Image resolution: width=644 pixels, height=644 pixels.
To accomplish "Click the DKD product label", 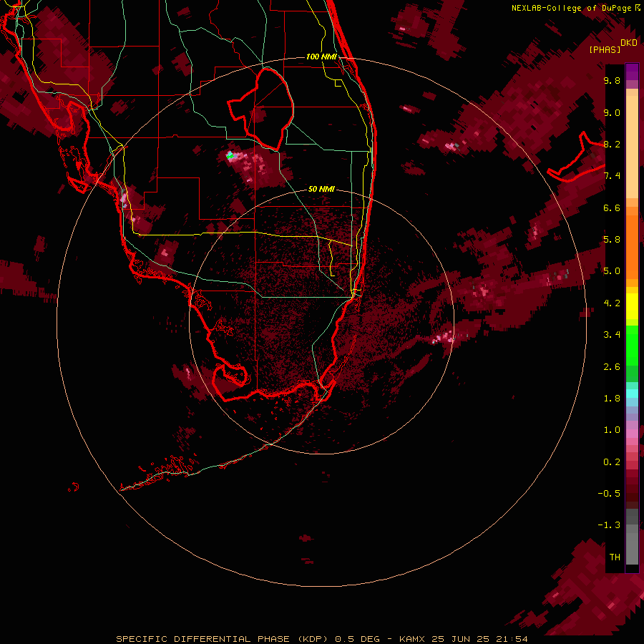I will [x=629, y=43].
